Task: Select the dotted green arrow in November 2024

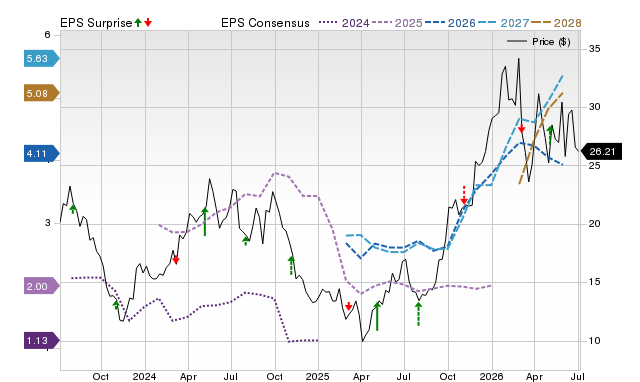Action: 291,266
